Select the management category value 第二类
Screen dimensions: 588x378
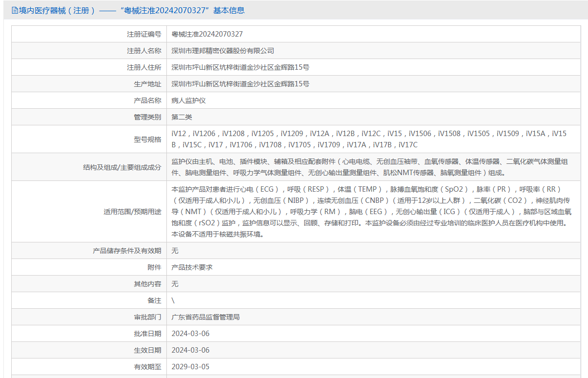coord(182,117)
